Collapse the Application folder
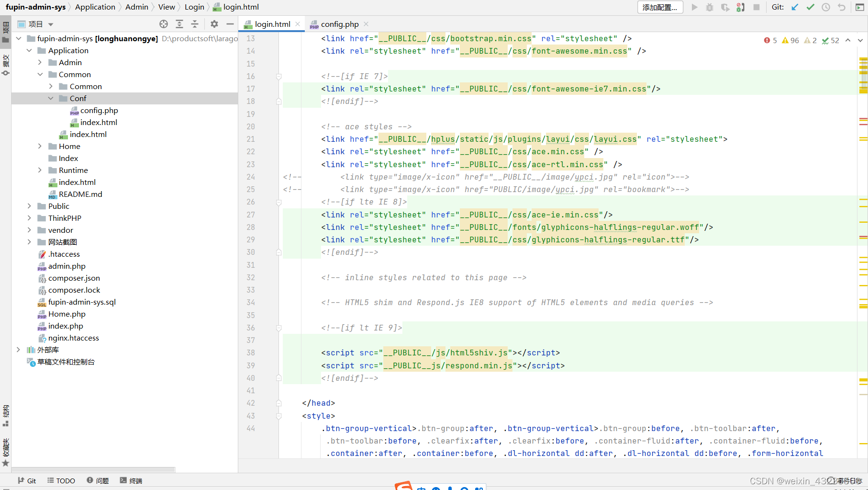The height and width of the screenshot is (490, 868). click(29, 50)
